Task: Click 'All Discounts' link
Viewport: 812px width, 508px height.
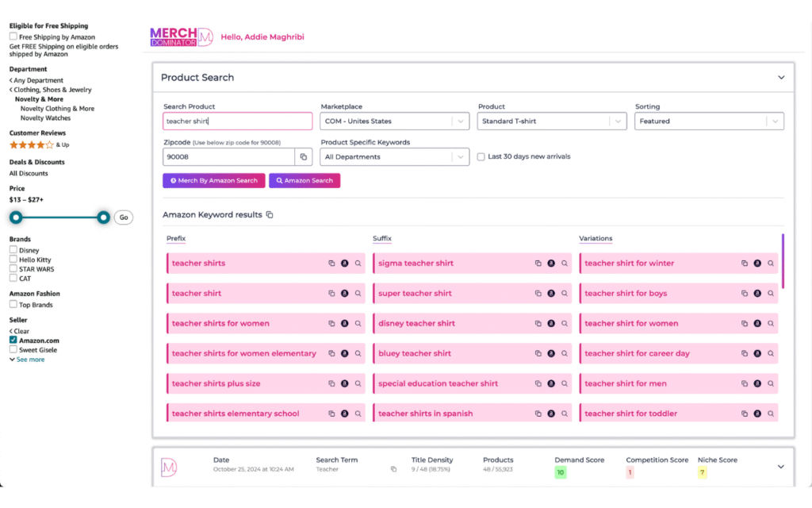Action: tap(29, 173)
